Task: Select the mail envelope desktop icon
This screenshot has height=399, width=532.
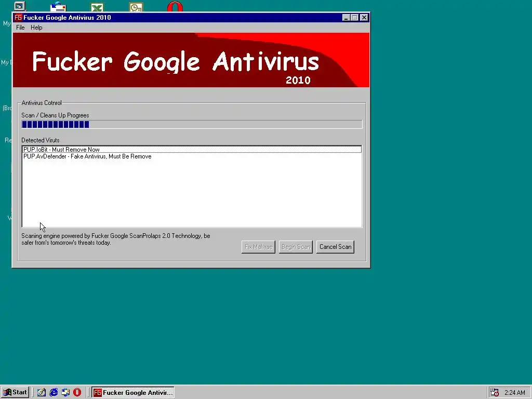Action: click(x=58, y=6)
